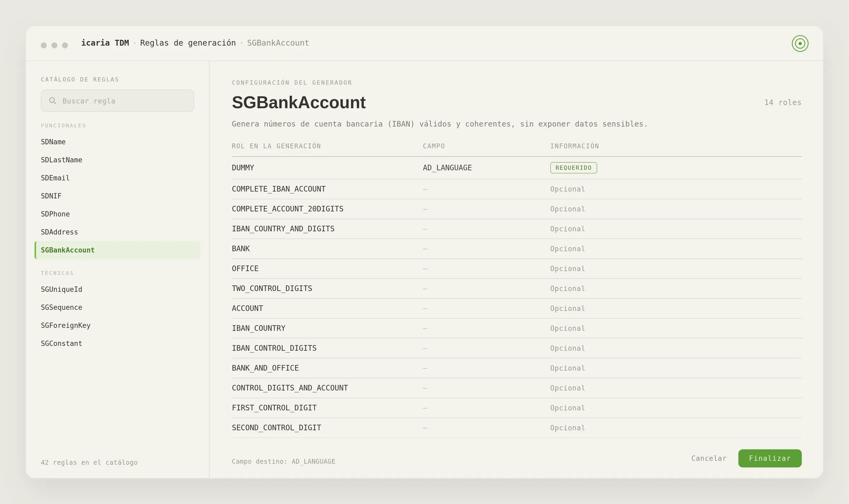This screenshot has width=849, height=504.
Task: Click the Finalizar button
Action: coord(770,458)
